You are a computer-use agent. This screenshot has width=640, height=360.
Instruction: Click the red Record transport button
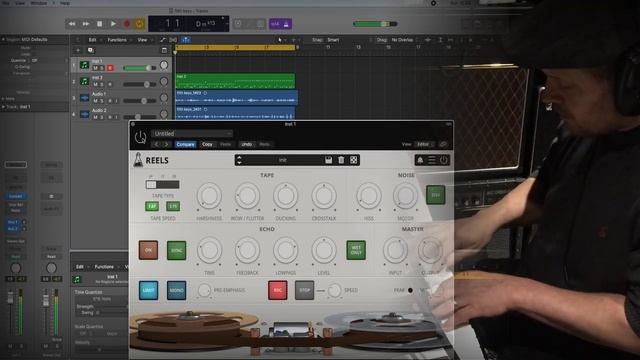tap(127, 24)
